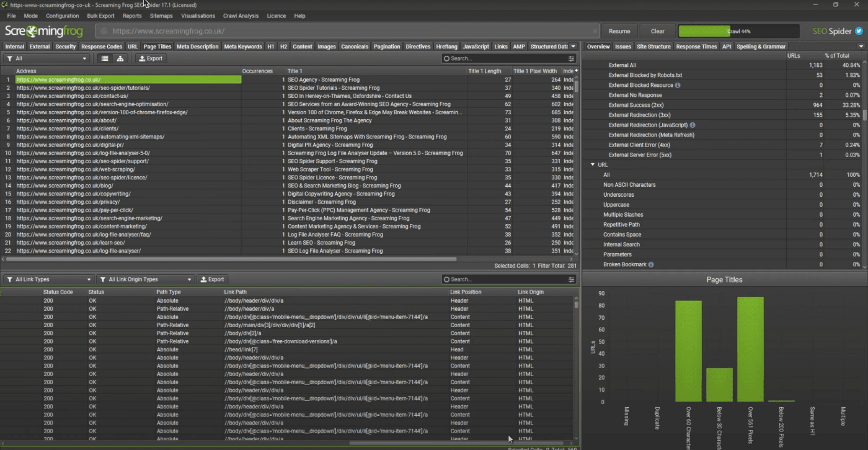Viewport: 868px width, 450px height.
Task: Sort by the Link Position column header
Action: [482, 292]
